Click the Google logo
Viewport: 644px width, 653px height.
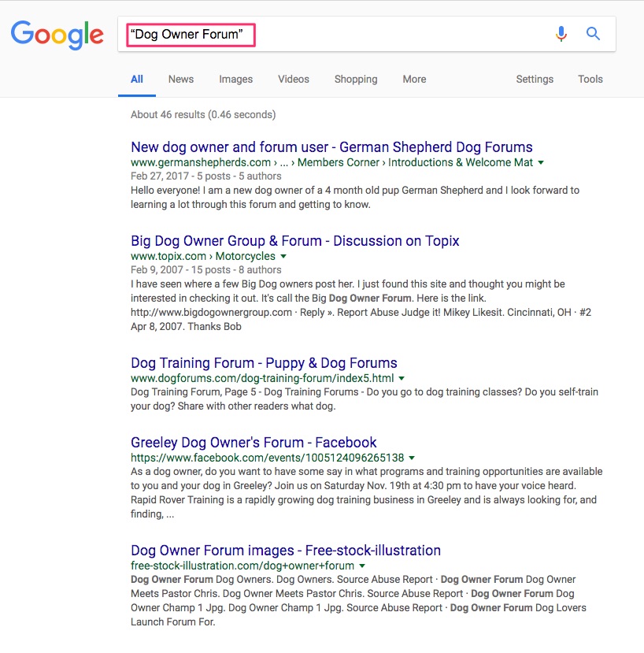pyautogui.click(x=57, y=35)
